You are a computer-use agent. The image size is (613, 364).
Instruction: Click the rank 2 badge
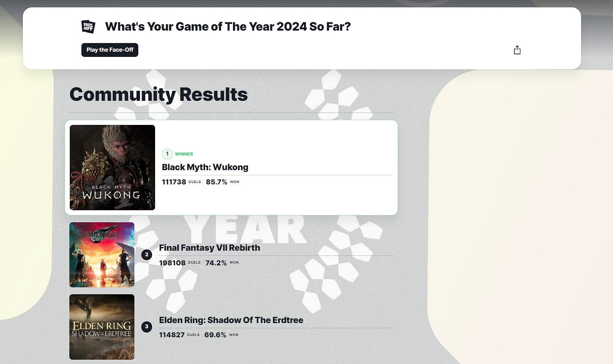[x=146, y=255]
